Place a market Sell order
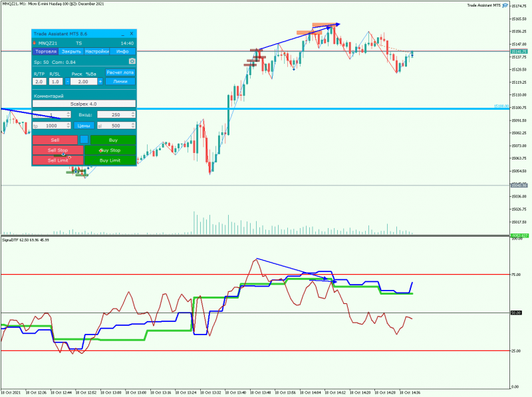The height and width of the screenshot is (397, 532). point(55,140)
